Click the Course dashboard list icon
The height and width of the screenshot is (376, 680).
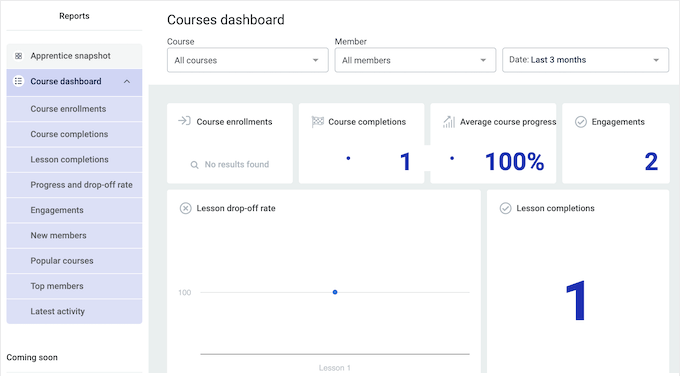(x=18, y=81)
